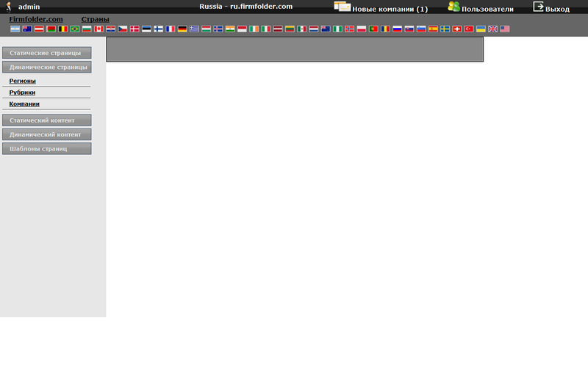
Task: Open the Компании link
Action: pos(24,104)
